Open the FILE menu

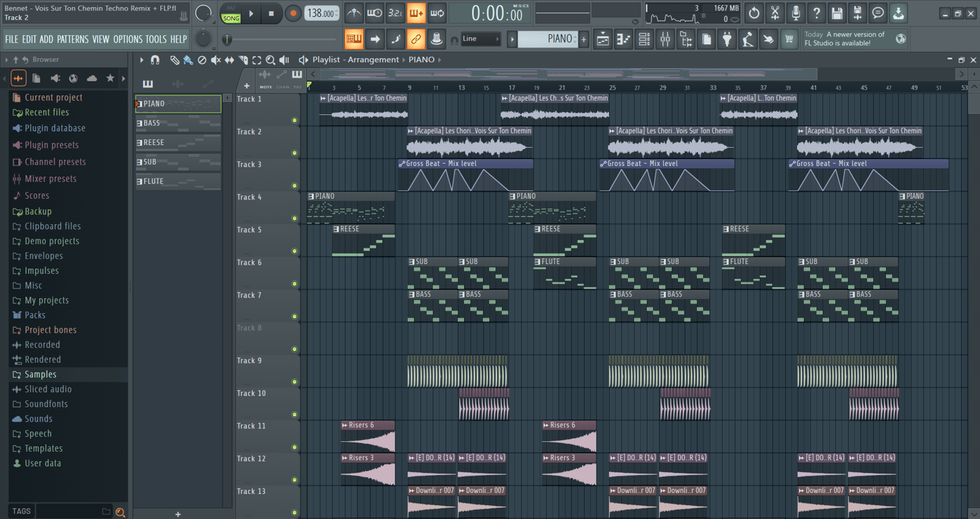[12, 39]
